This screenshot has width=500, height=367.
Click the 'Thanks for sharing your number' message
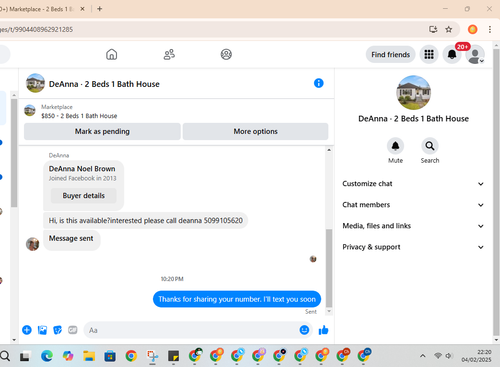tap(237, 299)
